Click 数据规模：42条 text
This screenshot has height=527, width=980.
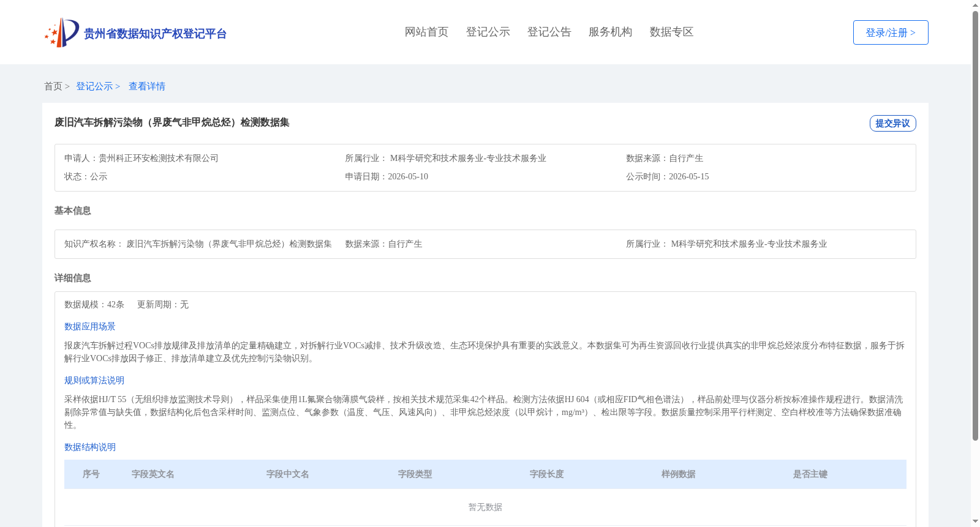coord(94,304)
